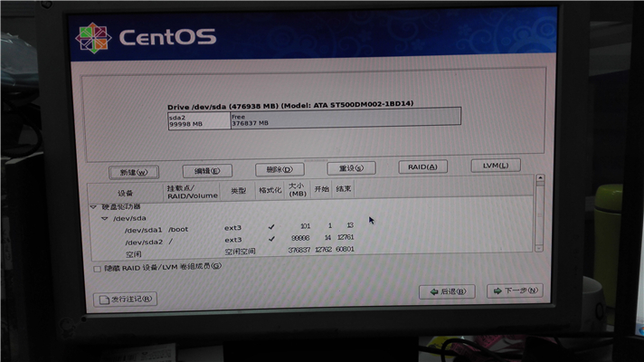Click the 挂载点/RAID/Volume column header
This screenshot has width=644, height=362.
(192, 192)
